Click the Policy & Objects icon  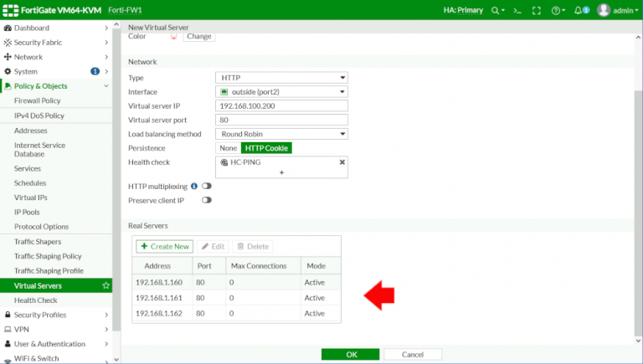tap(8, 86)
